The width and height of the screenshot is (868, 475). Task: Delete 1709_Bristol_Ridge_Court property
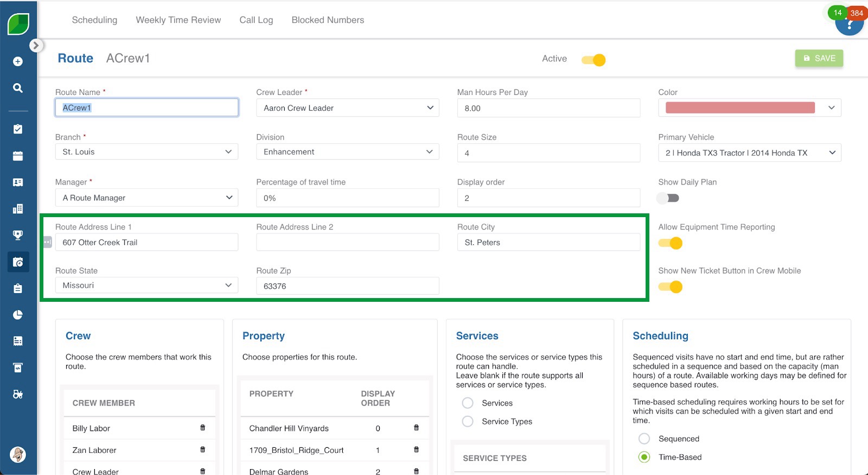point(417,449)
